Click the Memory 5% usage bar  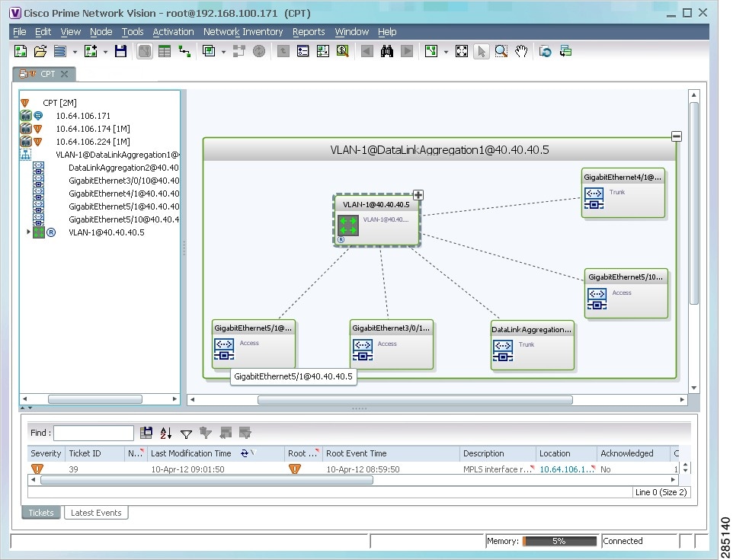coord(559,541)
